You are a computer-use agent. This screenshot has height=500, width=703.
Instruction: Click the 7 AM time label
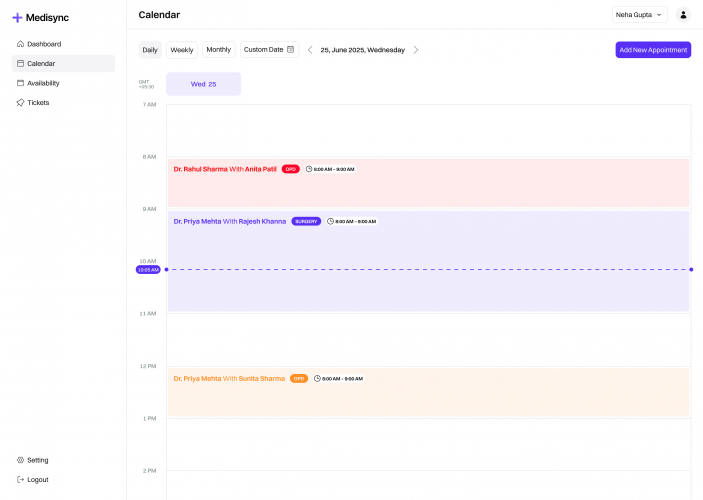point(150,104)
